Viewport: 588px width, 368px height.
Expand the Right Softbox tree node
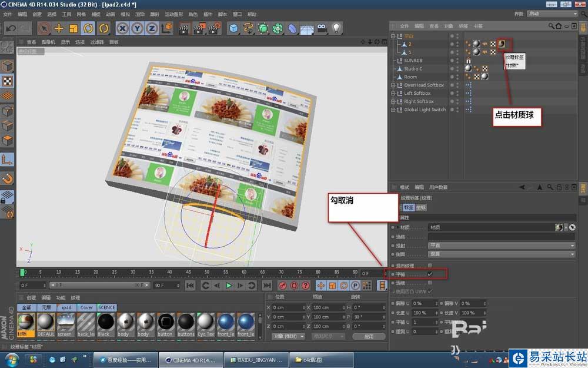[393, 101]
